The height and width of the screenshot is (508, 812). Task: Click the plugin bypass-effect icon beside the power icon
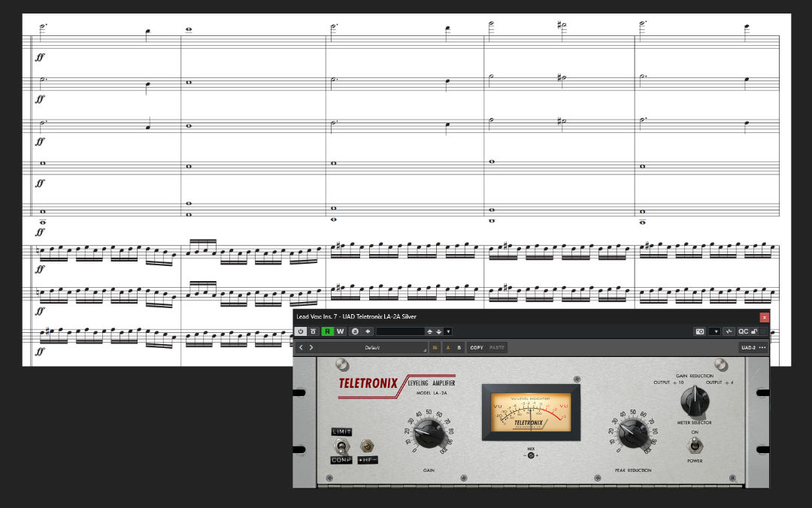coord(314,331)
